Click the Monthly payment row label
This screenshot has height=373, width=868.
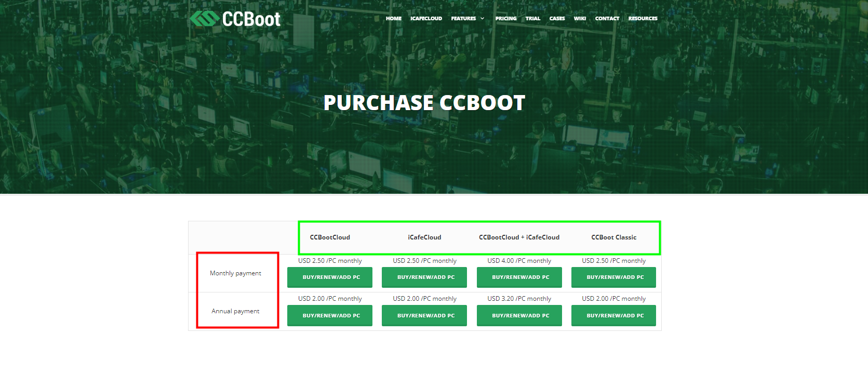[235, 273]
